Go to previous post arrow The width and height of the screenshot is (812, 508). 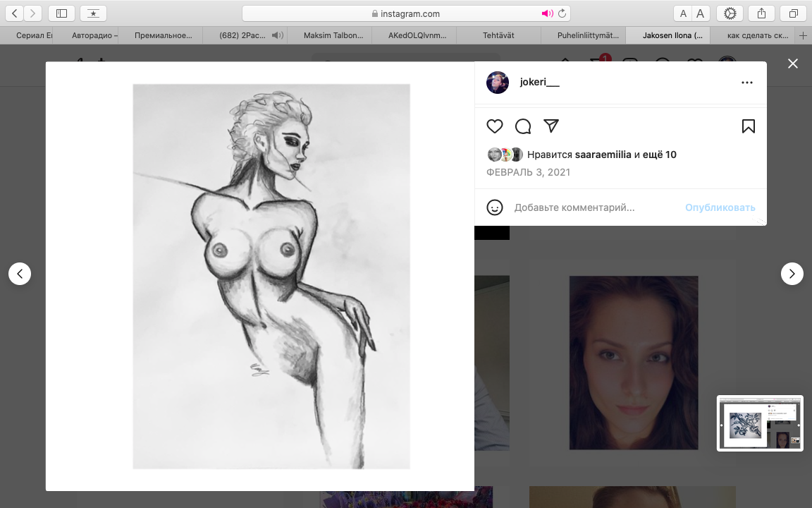coord(20,274)
